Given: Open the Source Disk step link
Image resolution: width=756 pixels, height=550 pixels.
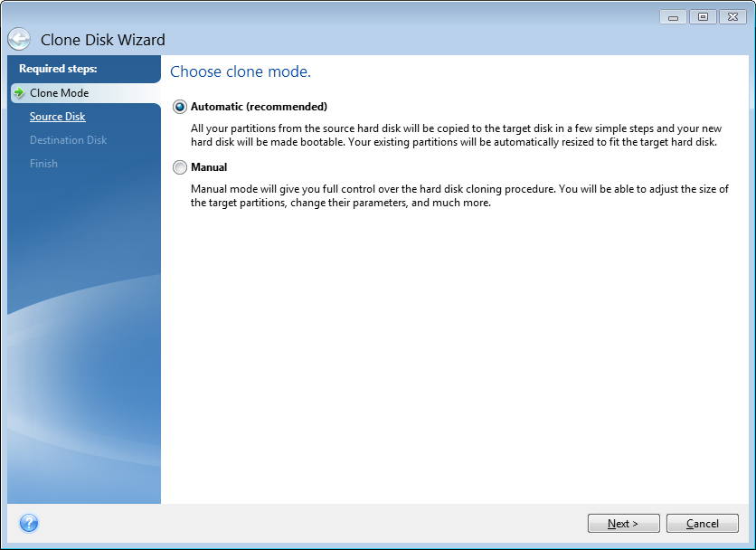Looking at the screenshot, I should point(57,117).
